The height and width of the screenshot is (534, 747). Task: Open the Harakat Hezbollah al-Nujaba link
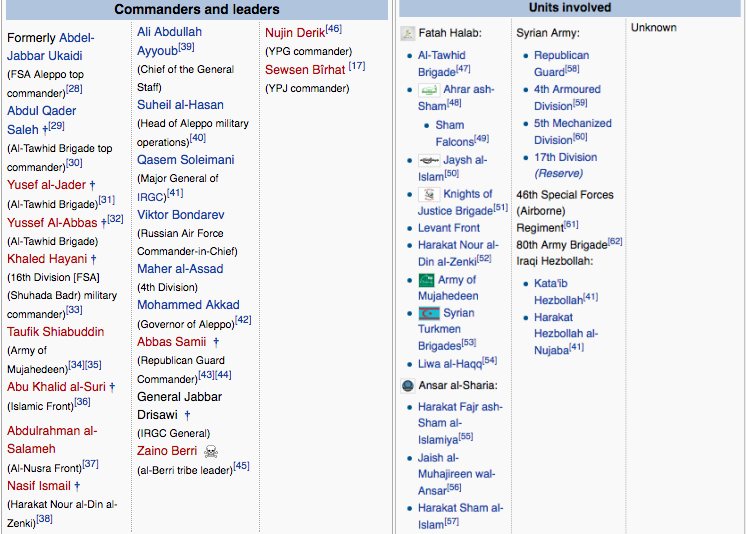click(x=565, y=334)
